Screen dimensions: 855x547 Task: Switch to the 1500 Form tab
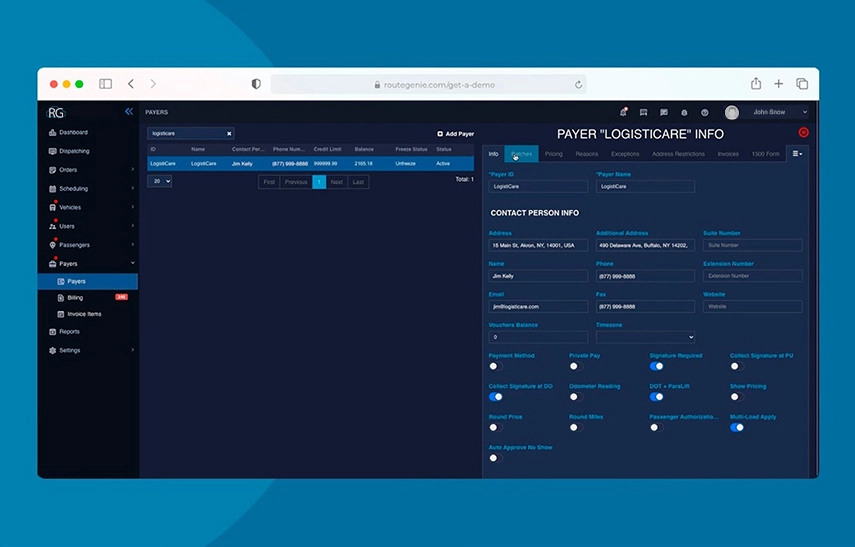(766, 154)
